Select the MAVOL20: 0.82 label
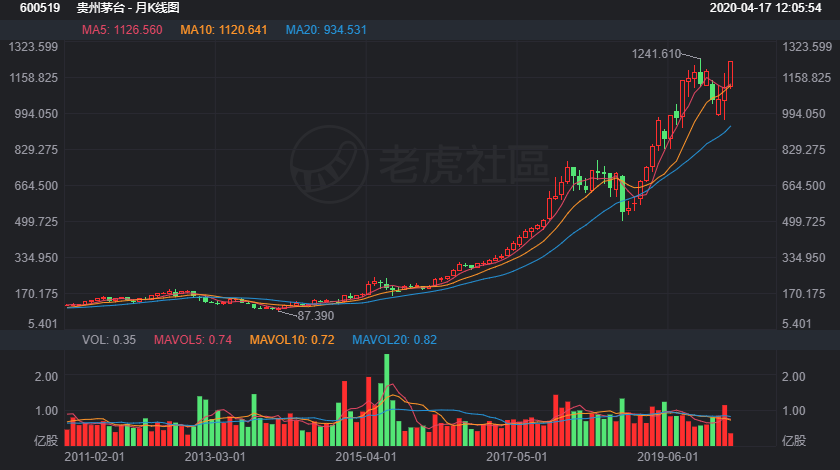 click(394, 340)
